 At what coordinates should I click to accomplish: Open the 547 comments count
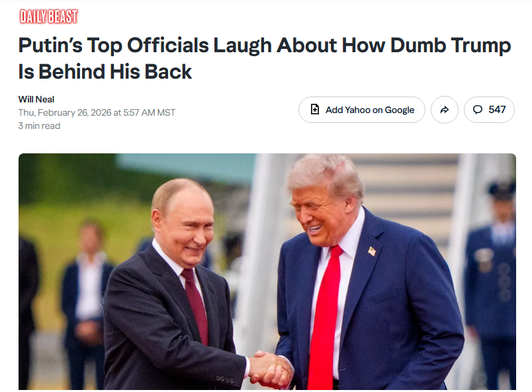[x=489, y=110]
